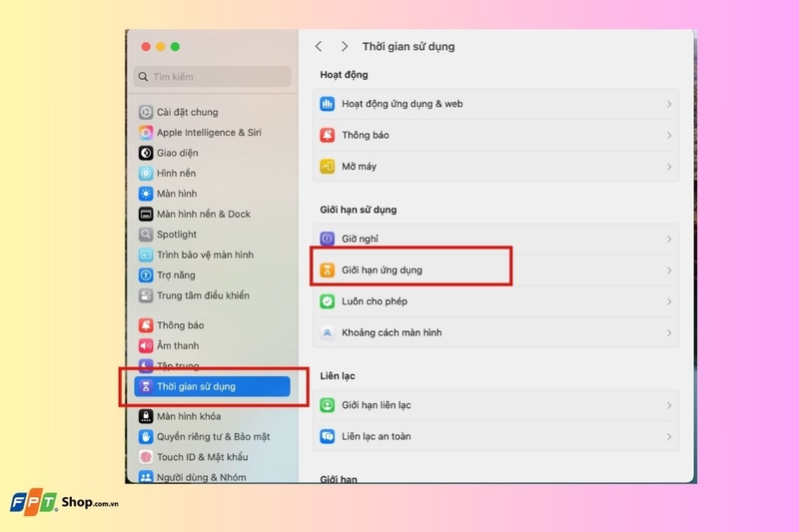
Task: Expand Hoạt động ứng dụng & web chevron
Action: 669,104
